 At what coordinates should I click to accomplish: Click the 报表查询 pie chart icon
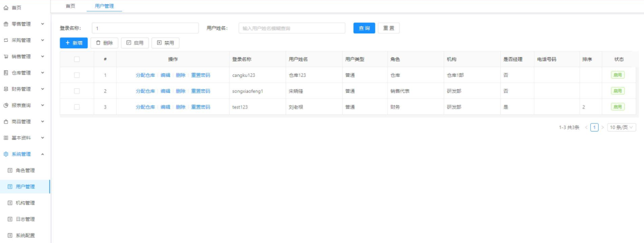click(6, 105)
